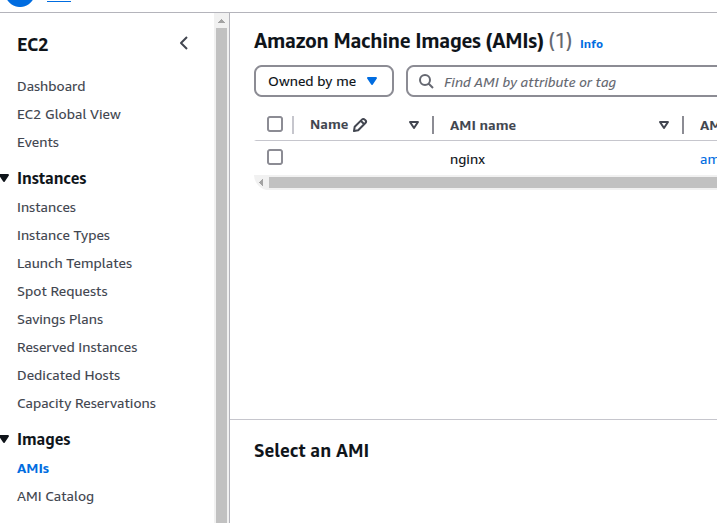Open Launch Templates
The height and width of the screenshot is (523, 717).
coord(75,263)
